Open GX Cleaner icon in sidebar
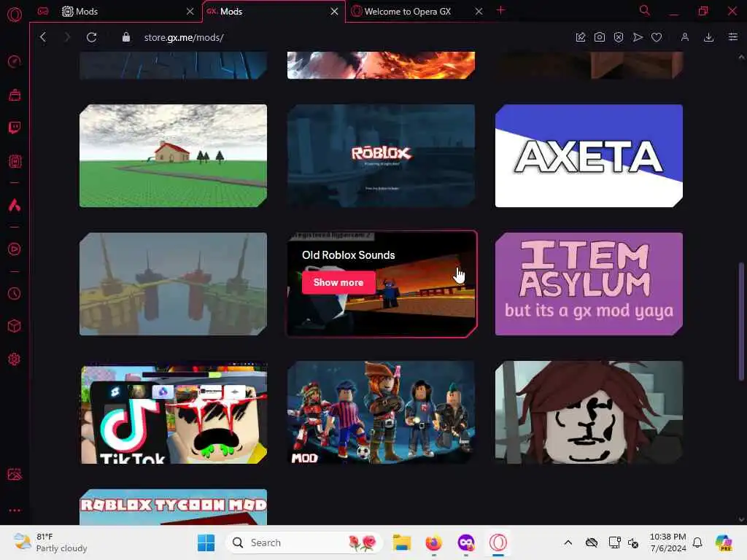The height and width of the screenshot is (560, 747). pyautogui.click(x=15, y=95)
